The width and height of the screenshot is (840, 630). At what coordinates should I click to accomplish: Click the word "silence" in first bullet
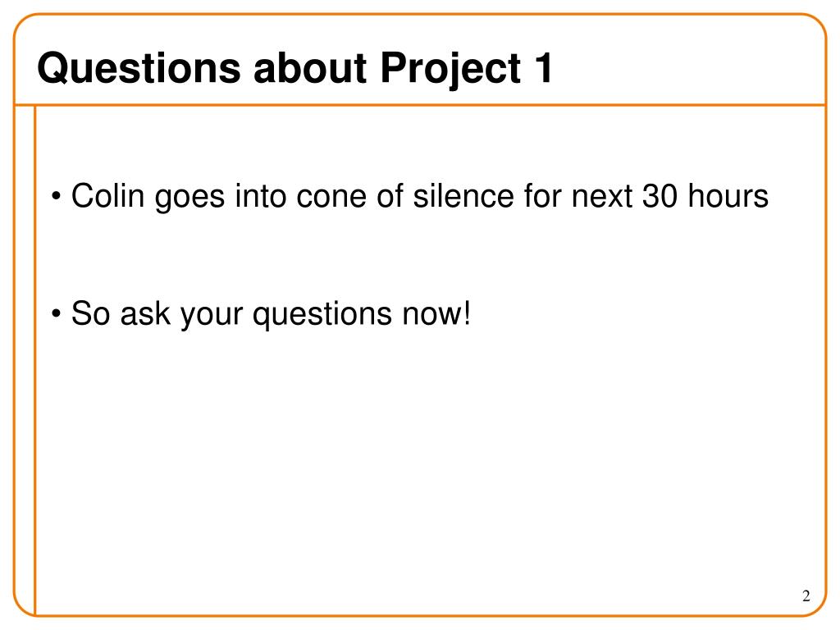click(x=463, y=195)
